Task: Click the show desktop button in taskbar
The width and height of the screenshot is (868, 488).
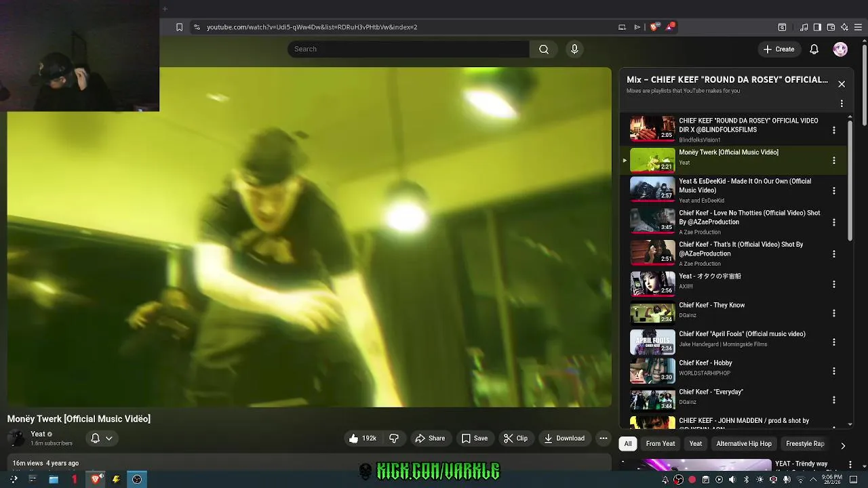Action: pyautogui.click(x=854, y=480)
